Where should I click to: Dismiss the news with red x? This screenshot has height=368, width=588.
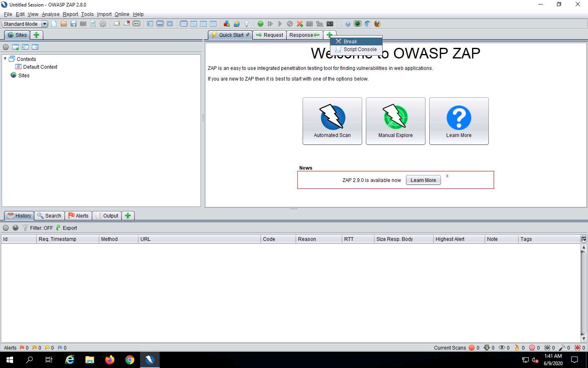click(447, 176)
